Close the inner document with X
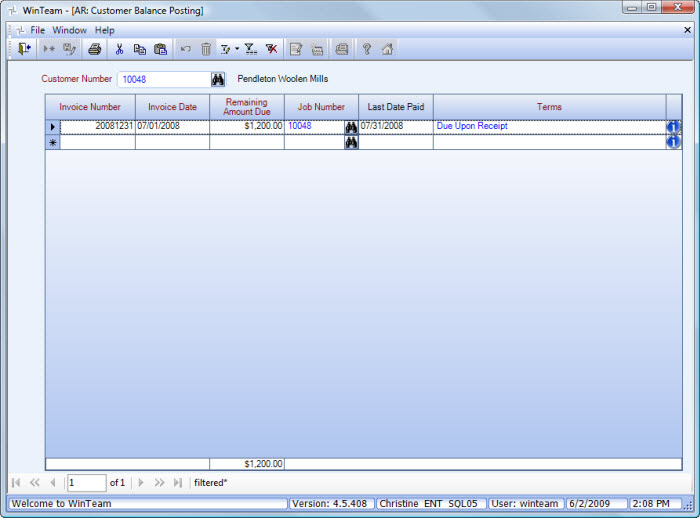This screenshot has width=700, height=518. (688, 30)
